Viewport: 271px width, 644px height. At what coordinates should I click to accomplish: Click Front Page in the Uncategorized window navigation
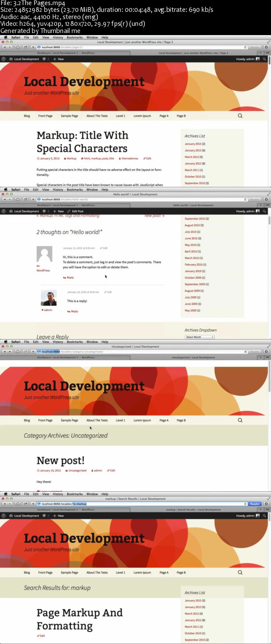tap(45, 420)
